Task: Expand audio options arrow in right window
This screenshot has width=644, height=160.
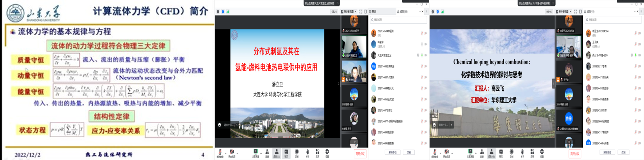Action: tap(440, 153)
